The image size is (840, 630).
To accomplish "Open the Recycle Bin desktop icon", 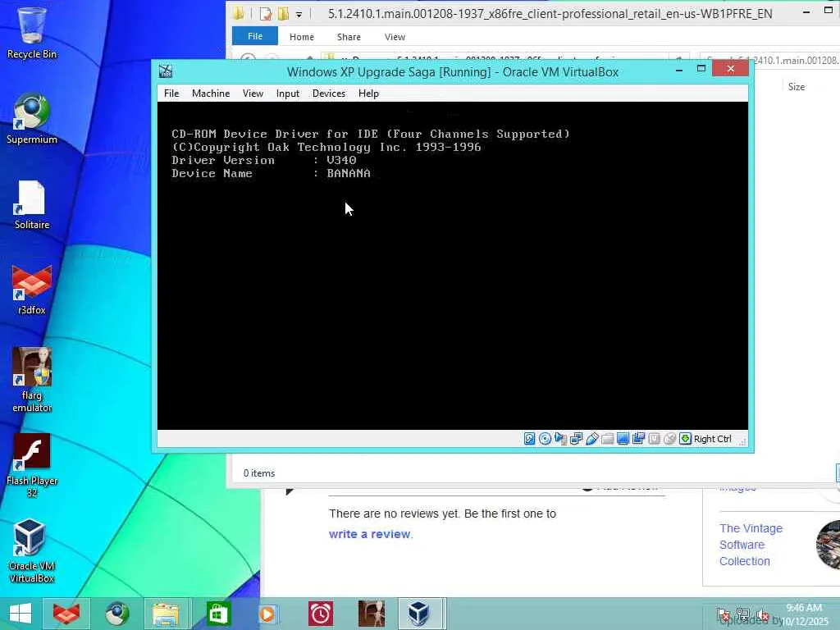I will point(32,32).
